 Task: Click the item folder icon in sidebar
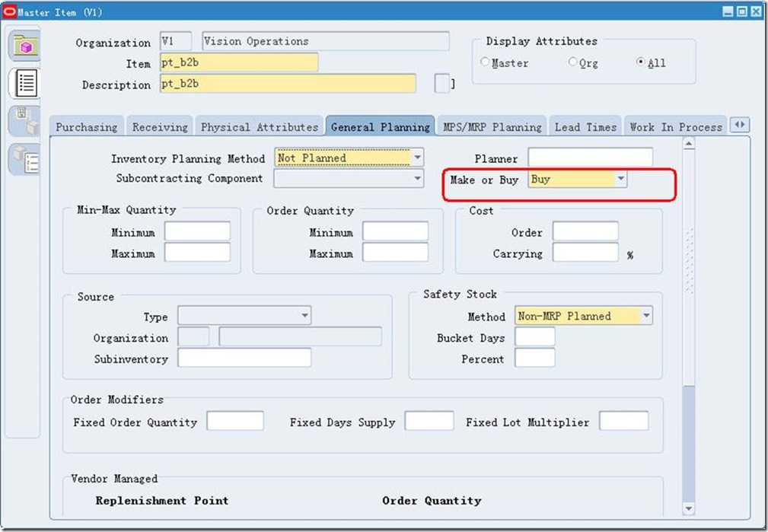24,45
